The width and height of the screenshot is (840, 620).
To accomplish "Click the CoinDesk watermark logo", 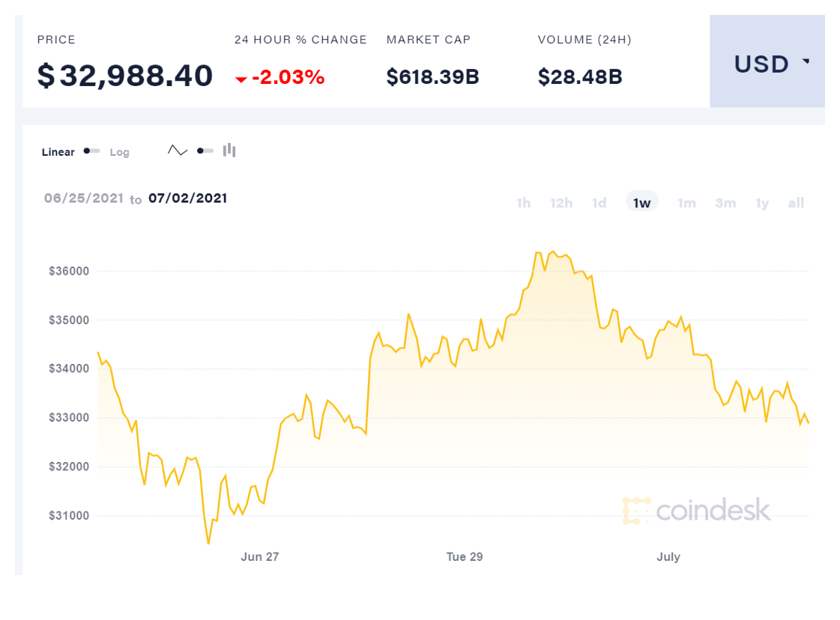I will 697,511.
